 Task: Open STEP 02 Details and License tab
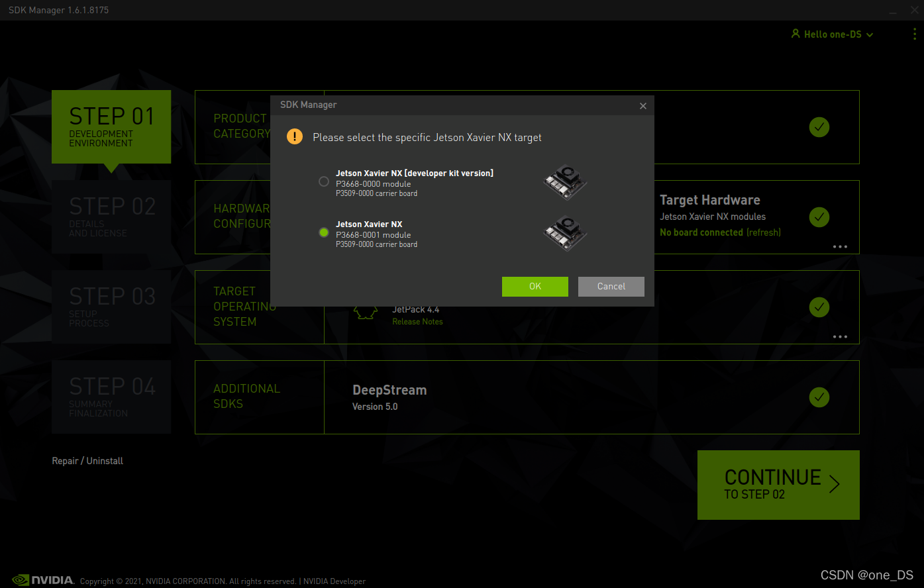(111, 217)
